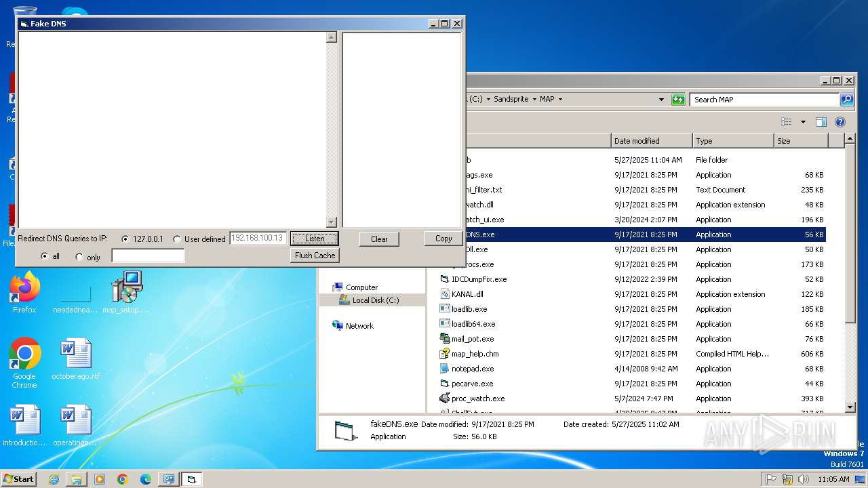Open the Google Chrome desktop shortcut
This screenshot has height=488, width=868.
click(x=24, y=363)
